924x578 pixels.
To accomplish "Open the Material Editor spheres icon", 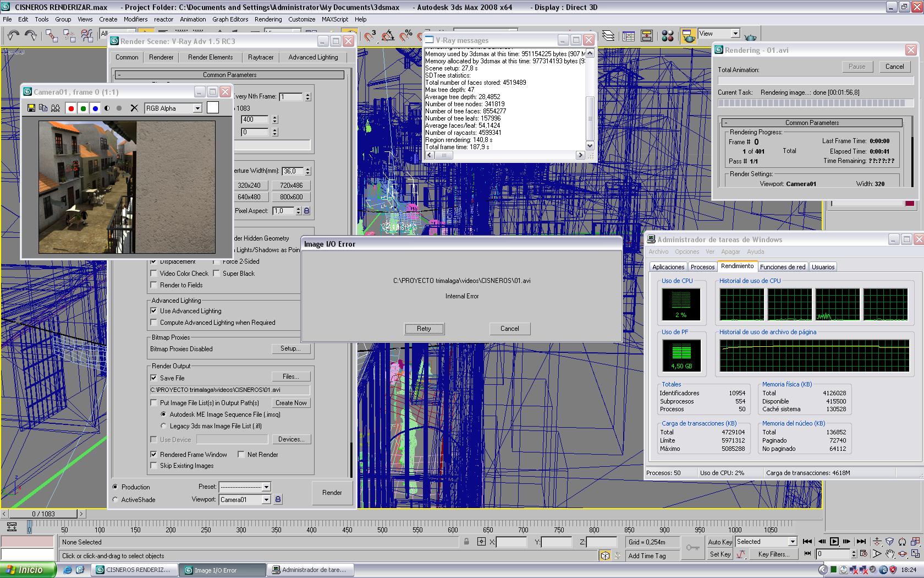I will (x=668, y=36).
